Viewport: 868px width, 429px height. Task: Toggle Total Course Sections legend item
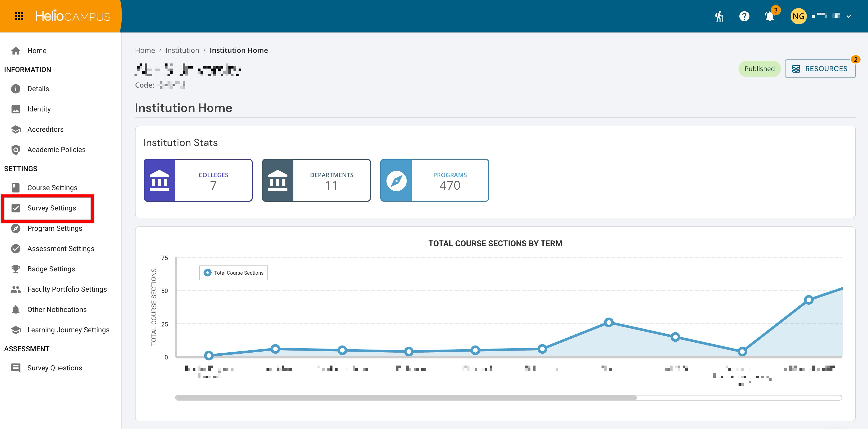tap(234, 273)
